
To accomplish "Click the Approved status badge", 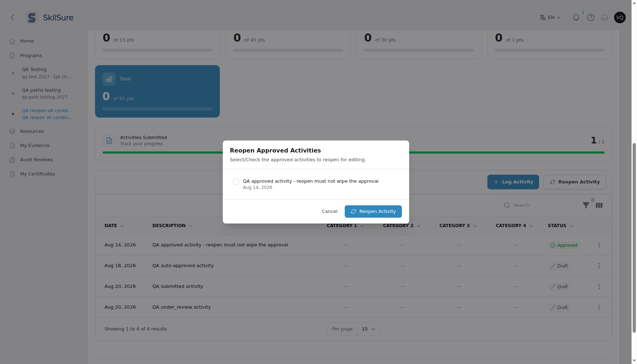I will coord(563,245).
